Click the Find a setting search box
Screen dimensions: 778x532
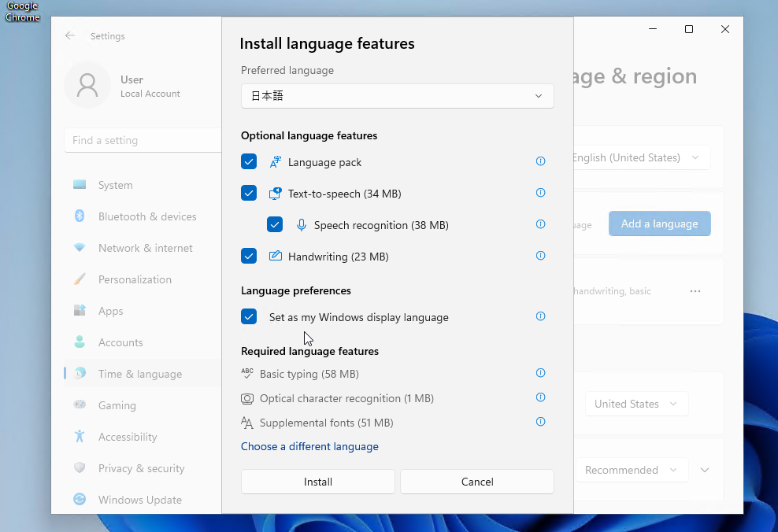[142, 140]
